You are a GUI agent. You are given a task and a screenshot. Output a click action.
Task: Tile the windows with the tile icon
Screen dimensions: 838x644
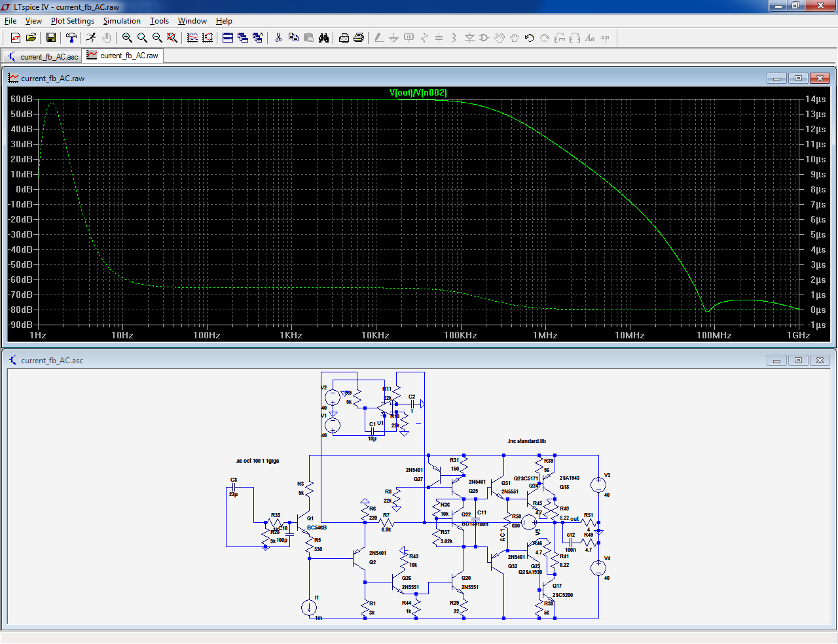tap(228, 38)
